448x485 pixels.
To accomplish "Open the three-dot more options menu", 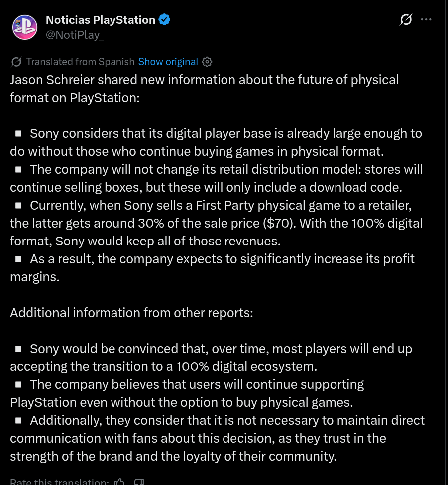I will pyautogui.click(x=426, y=19).
